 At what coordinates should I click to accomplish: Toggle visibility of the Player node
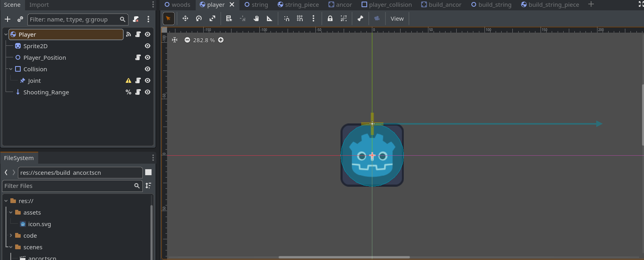tap(148, 34)
